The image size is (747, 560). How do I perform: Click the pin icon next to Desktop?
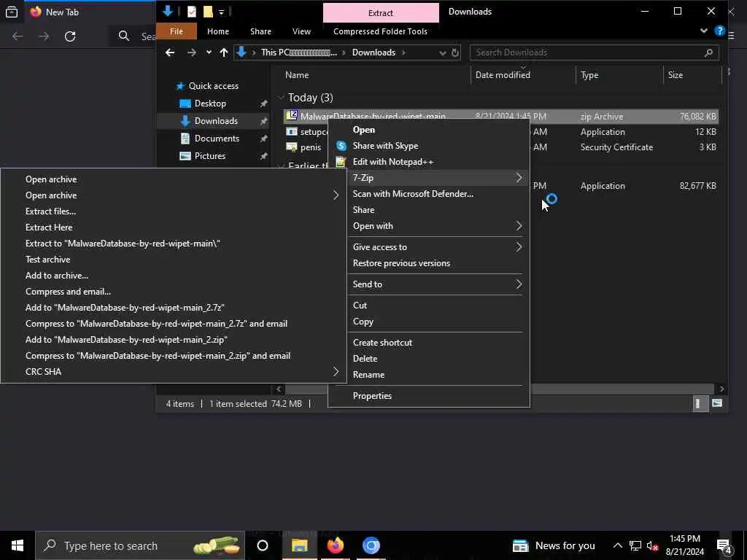pos(263,104)
